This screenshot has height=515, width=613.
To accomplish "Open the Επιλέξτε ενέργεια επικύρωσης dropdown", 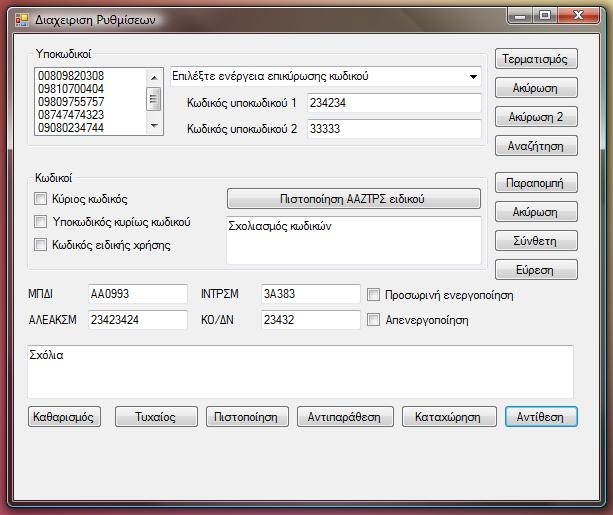I will click(x=472, y=76).
